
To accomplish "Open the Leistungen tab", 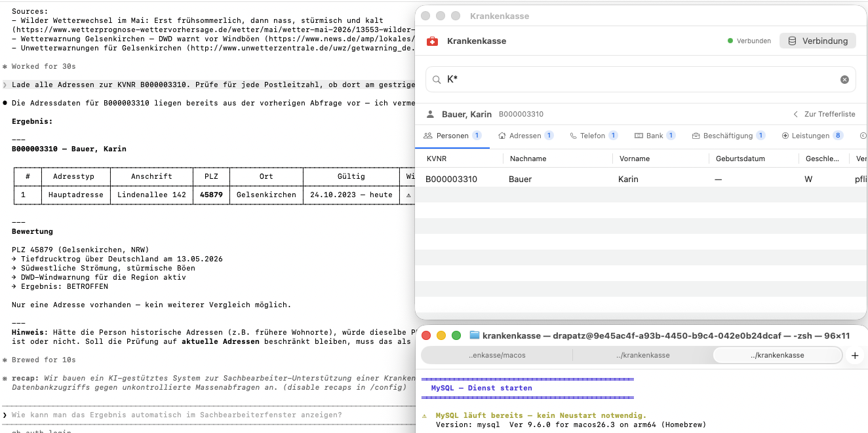I will [x=812, y=136].
